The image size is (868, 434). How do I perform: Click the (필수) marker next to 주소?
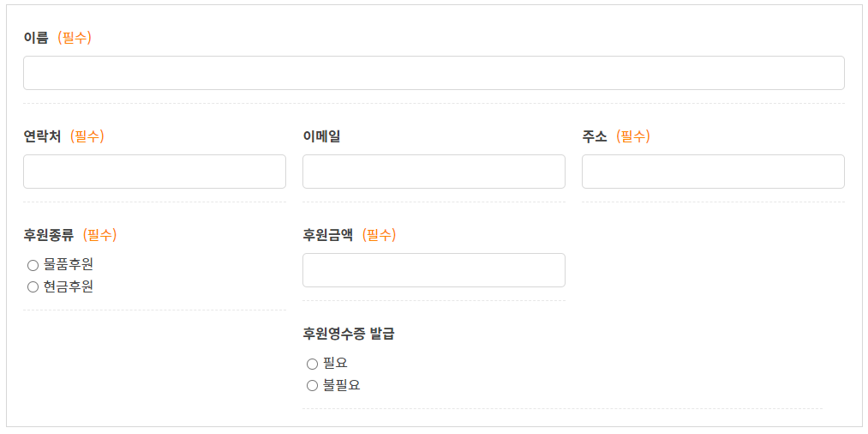pos(633,136)
